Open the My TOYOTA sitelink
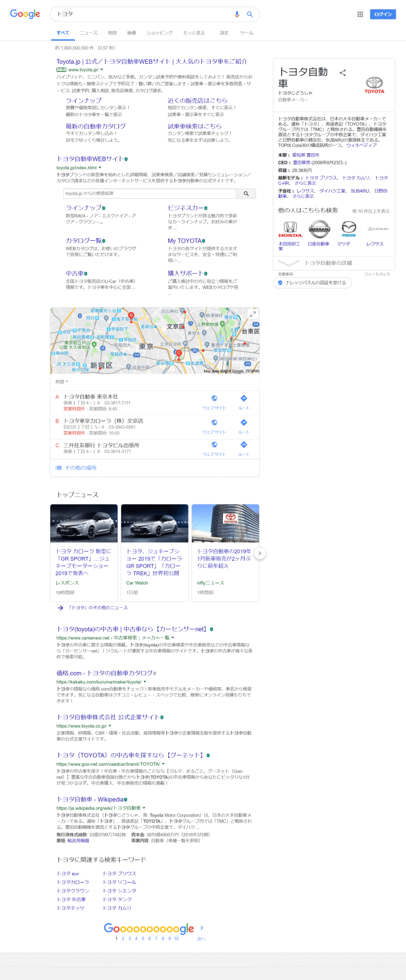This screenshot has height=980, width=406. pyautogui.click(x=185, y=241)
